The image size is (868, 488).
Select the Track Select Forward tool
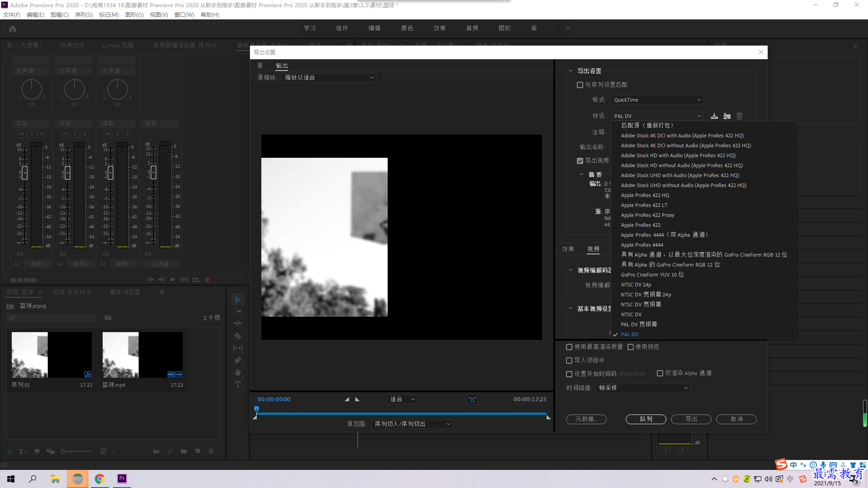pos(238,311)
